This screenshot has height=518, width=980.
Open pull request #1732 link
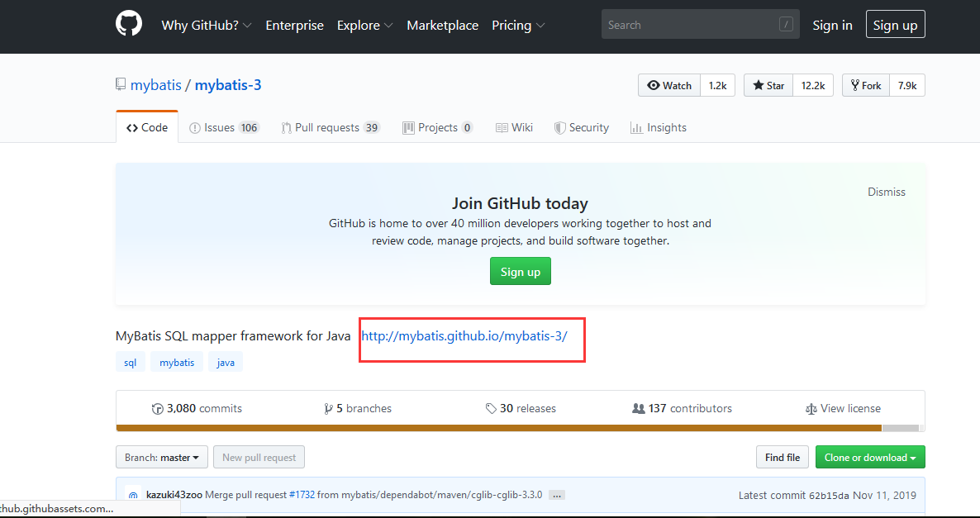[x=302, y=495]
